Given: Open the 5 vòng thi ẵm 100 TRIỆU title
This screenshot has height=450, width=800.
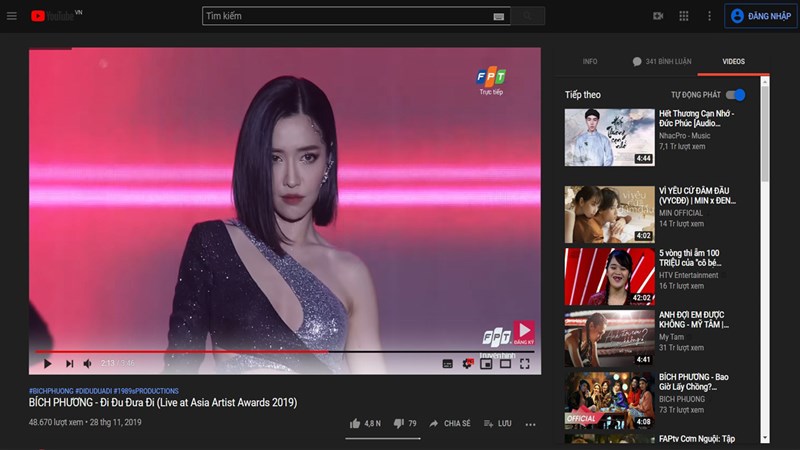Looking at the screenshot, I should tap(690, 258).
